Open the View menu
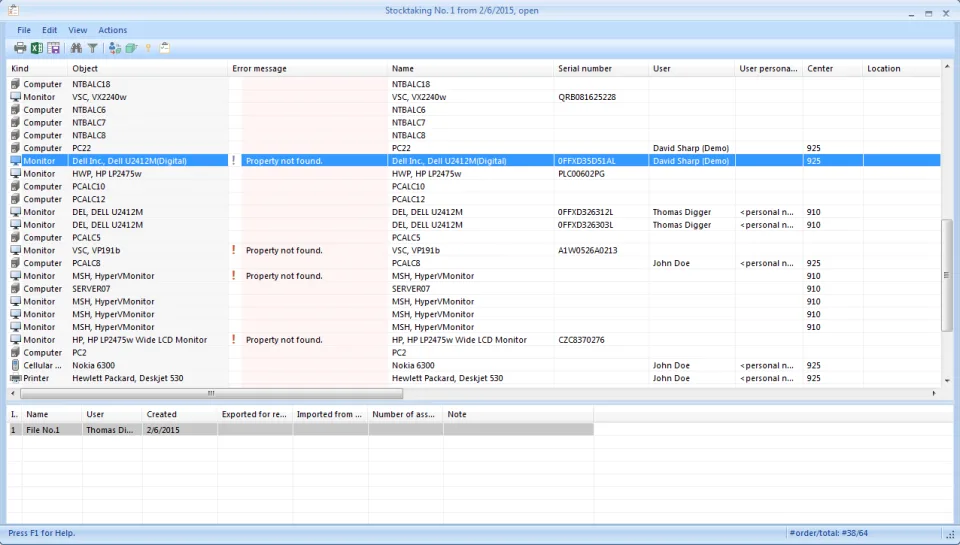The image size is (960, 545). [77, 30]
